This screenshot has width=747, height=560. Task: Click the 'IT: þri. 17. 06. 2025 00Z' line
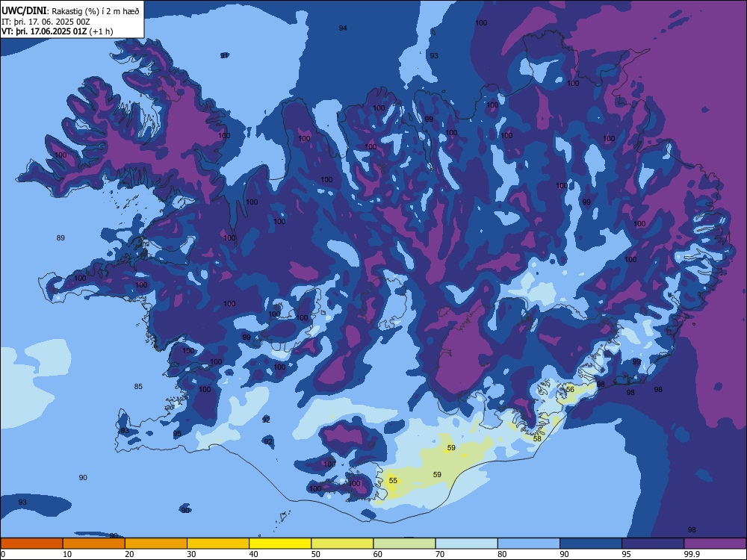[x=46, y=22]
